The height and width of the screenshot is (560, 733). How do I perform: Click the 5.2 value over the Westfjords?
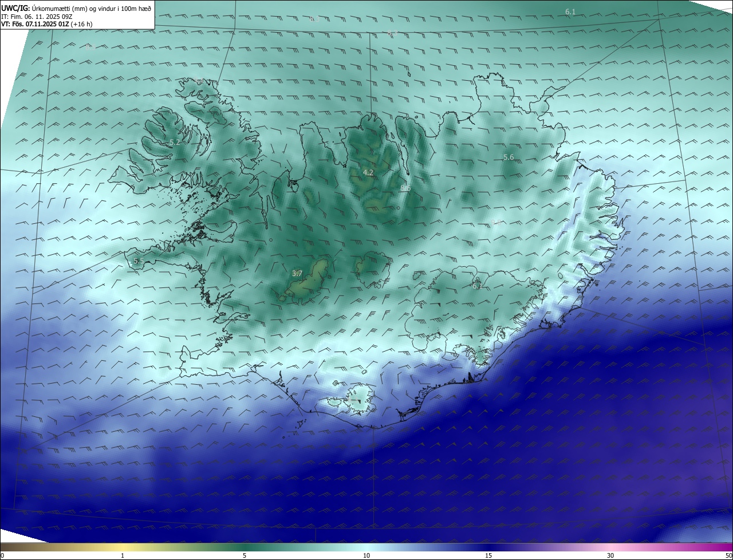click(x=175, y=142)
